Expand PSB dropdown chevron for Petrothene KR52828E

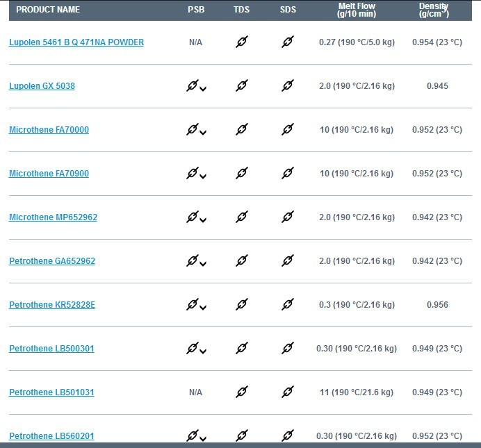(x=203, y=308)
